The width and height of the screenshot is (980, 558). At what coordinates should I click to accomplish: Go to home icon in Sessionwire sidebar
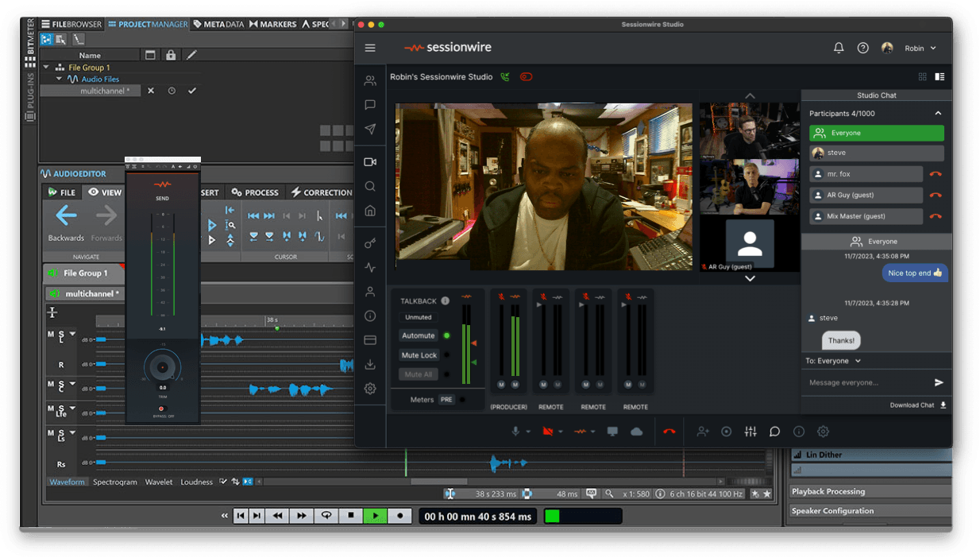click(x=370, y=211)
